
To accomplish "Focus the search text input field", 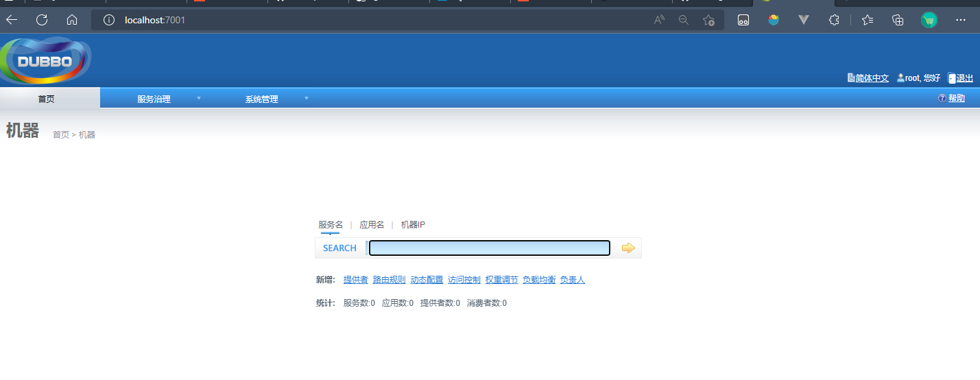I will pos(490,248).
